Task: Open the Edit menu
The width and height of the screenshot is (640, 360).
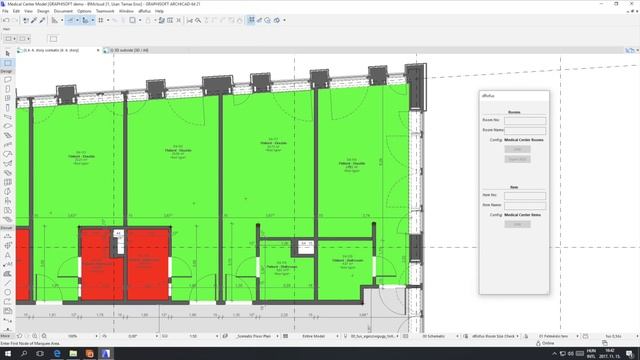Action: tap(16, 11)
